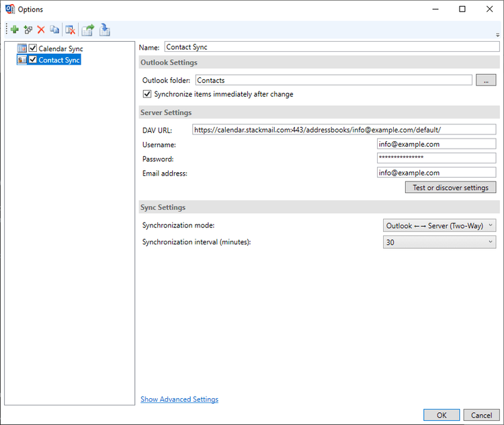Click the Name input field
This screenshot has height=425, width=504.
[332, 47]
